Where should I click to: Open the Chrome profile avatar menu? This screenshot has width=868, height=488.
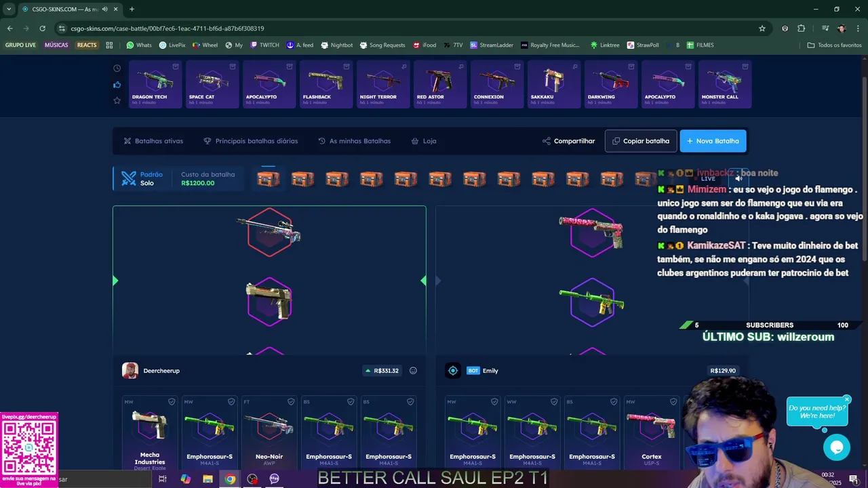[x=842, y=28]
